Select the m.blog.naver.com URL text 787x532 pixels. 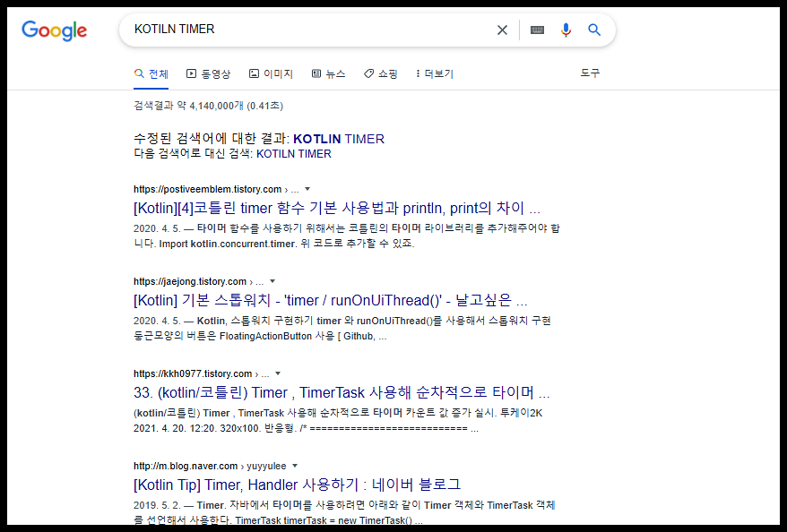pyautogui.click(x=186, y=466)
